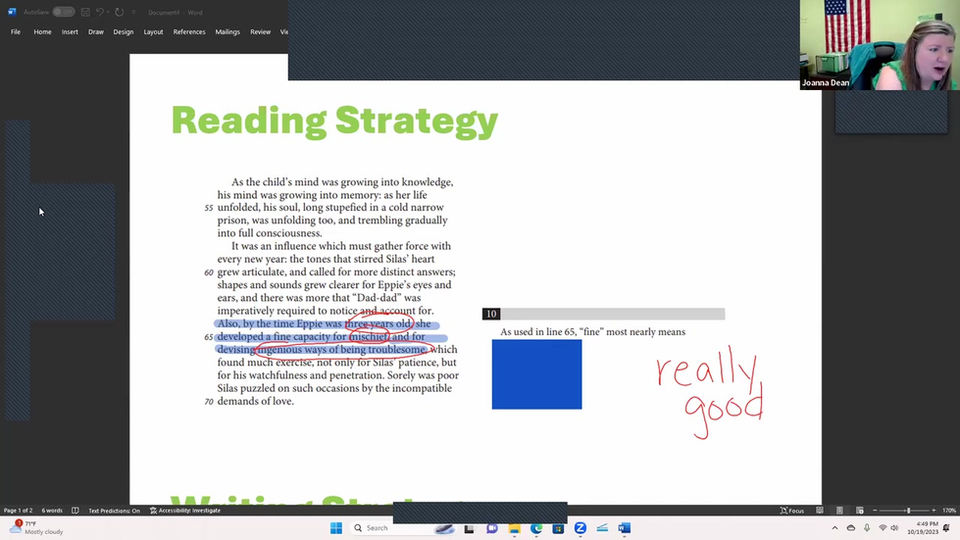The width and height of the screenshot is (960, 540).
Task: Open the Design tab
Action: pyautogui.click(x=123, y=32)
